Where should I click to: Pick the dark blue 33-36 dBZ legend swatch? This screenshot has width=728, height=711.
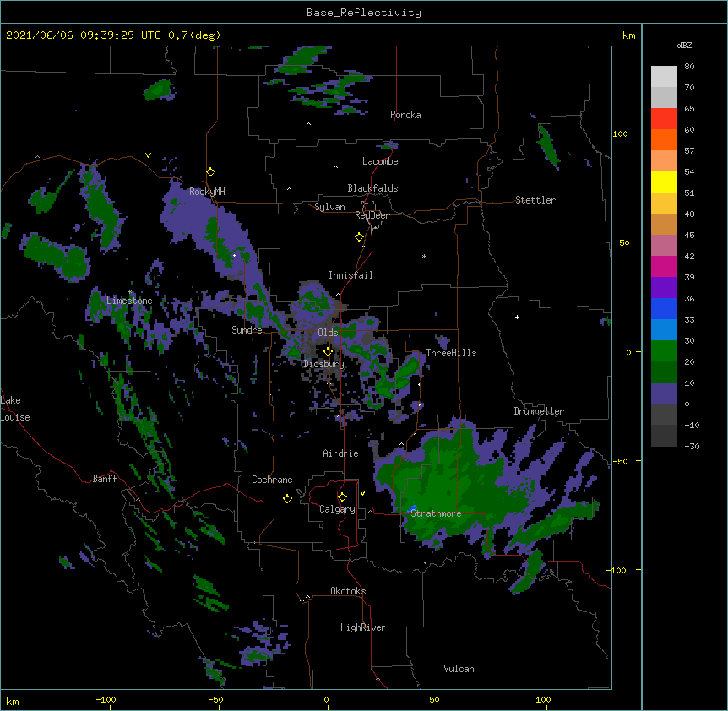[x=664, y=309]
